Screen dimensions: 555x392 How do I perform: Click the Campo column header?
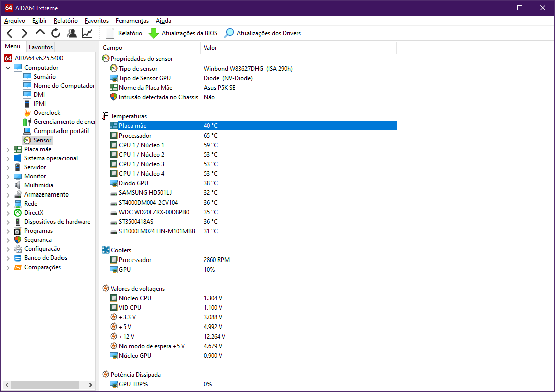150,48
